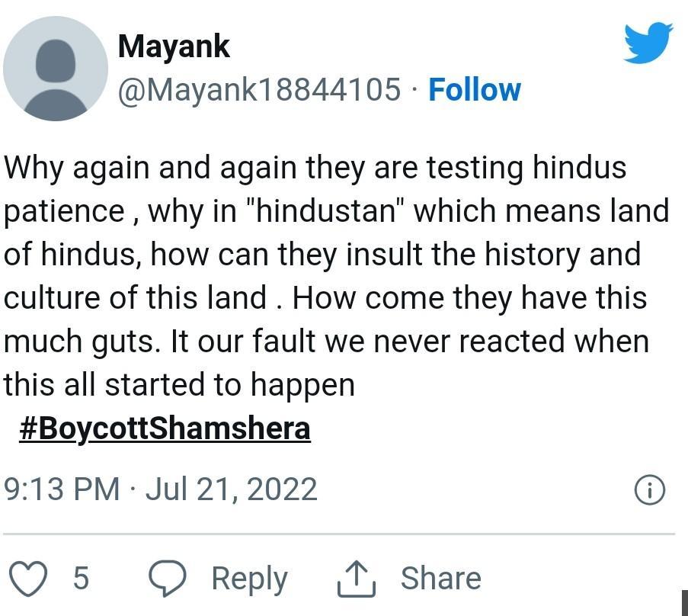
Task: Open the #BoycottShamshera hashtag
Action: tap(165, 428)
